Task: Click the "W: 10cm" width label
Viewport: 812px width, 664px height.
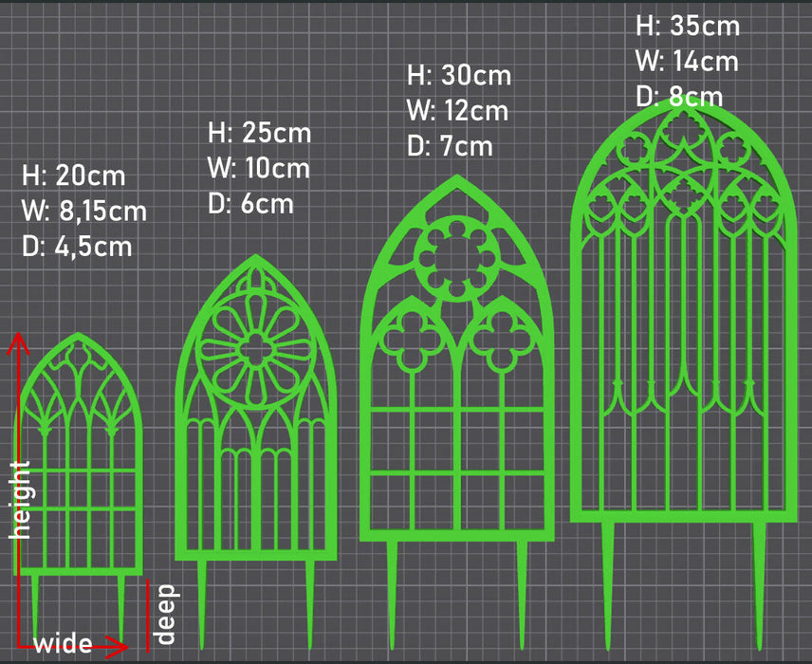Action: (259, 168)
